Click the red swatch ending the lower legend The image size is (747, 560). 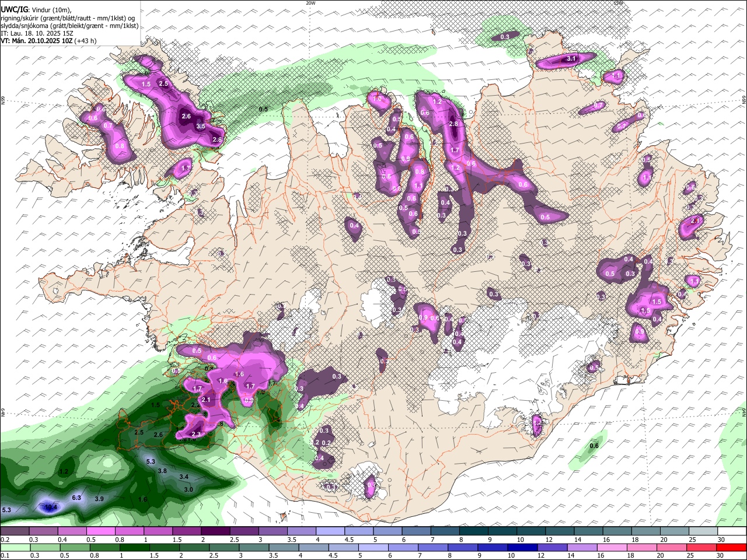click(731, 547)
